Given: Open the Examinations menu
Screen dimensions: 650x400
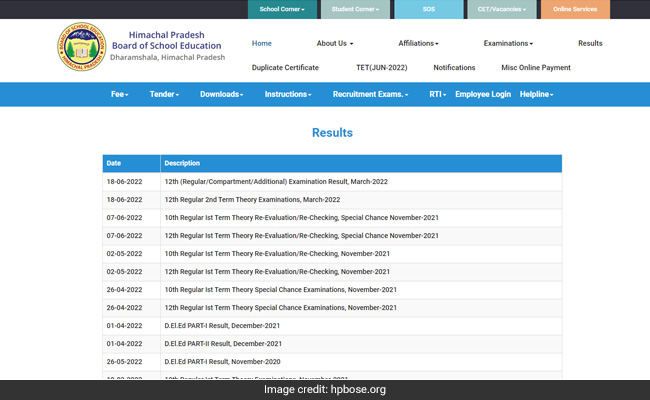Looking at the screenshot, I should [508, 44].
